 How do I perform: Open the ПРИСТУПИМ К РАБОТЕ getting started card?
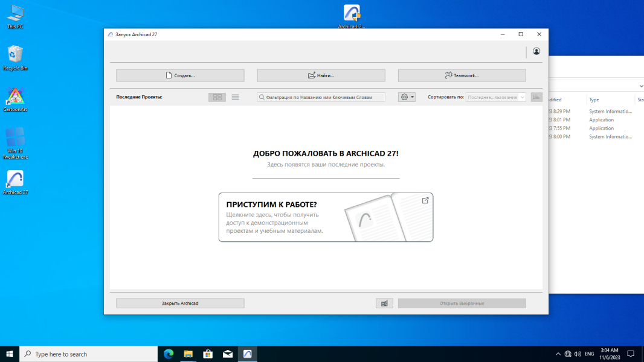pyautogui.click(x=326, y=217)
